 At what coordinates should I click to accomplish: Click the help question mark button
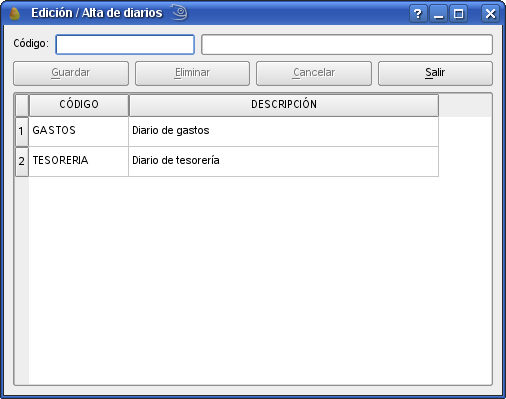418,14
